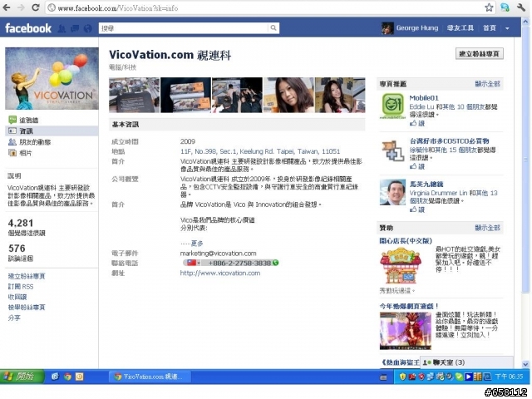532x399 pixels.
Task: Click the COSTCO page flag icon
Action: [392, 150]
